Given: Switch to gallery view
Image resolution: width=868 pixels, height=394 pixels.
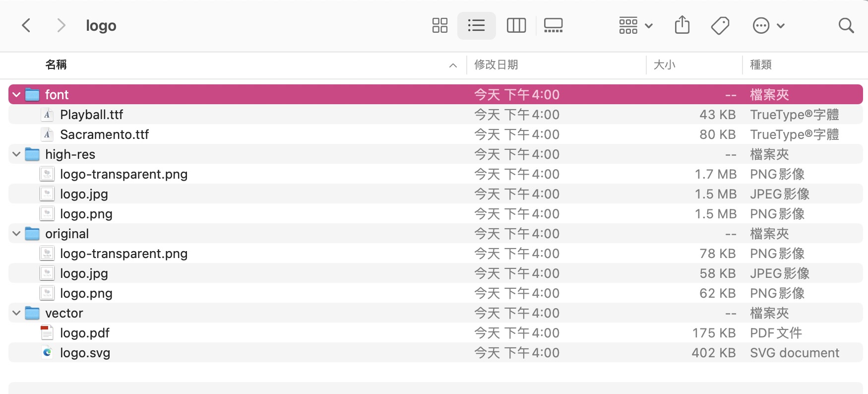Looking at the screenshot, I should tap(553, 25).
